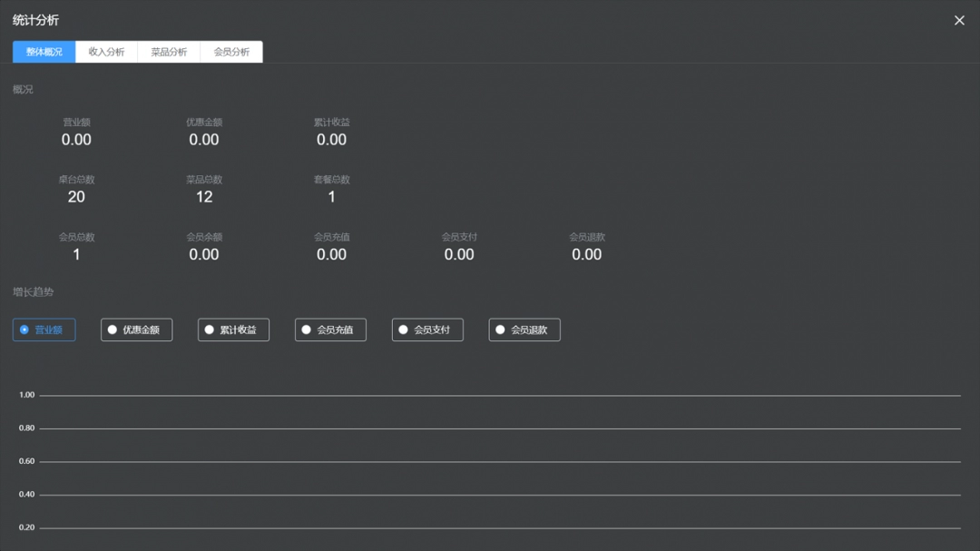Select the 营业额 trend radio button
The height and width of the screenshot is (551, 980).
point(44,330)
